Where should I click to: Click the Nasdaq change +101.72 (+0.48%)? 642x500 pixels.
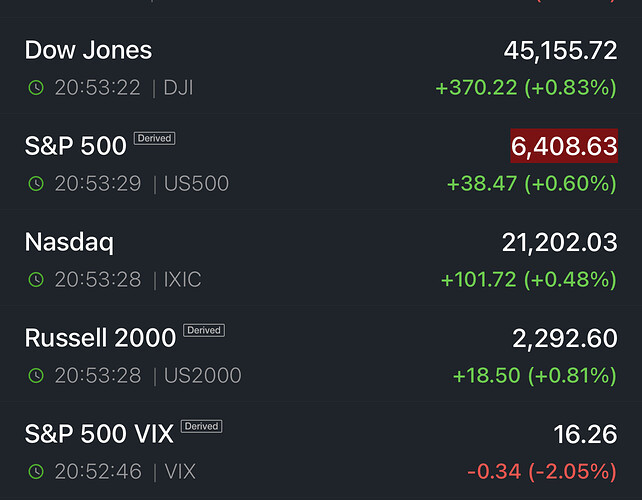pos(528,279)
